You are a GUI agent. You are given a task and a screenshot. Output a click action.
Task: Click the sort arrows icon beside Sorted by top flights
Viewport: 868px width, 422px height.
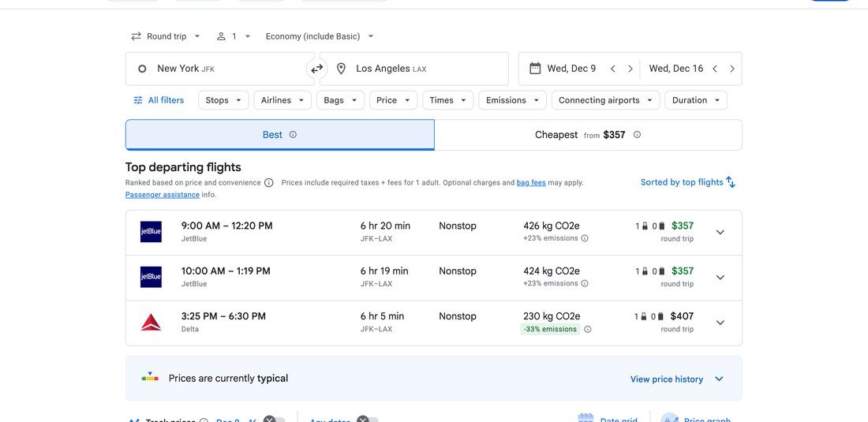pos(731,182)
